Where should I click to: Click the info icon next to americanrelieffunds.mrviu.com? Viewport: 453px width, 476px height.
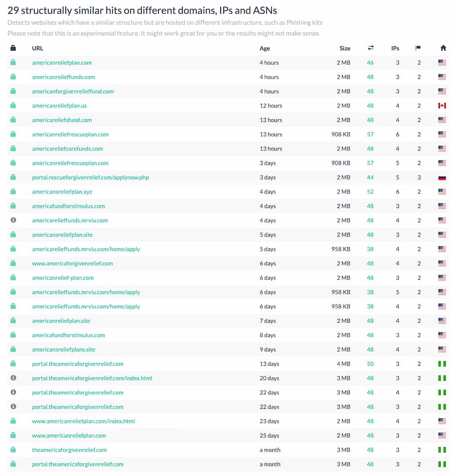coord(14,220)
